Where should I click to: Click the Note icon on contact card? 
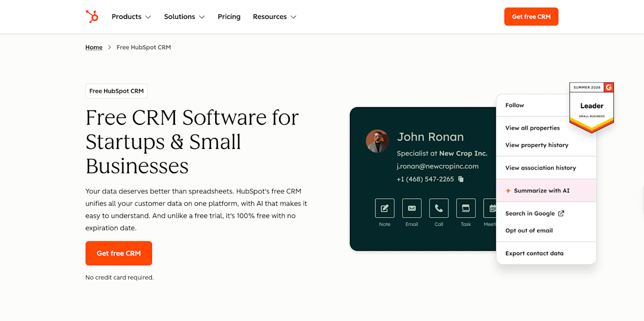385,208
